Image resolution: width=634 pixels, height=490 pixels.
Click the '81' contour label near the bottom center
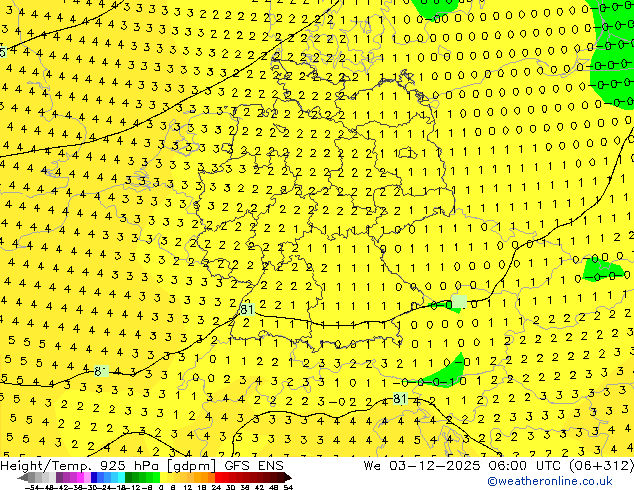click(400, 399)
